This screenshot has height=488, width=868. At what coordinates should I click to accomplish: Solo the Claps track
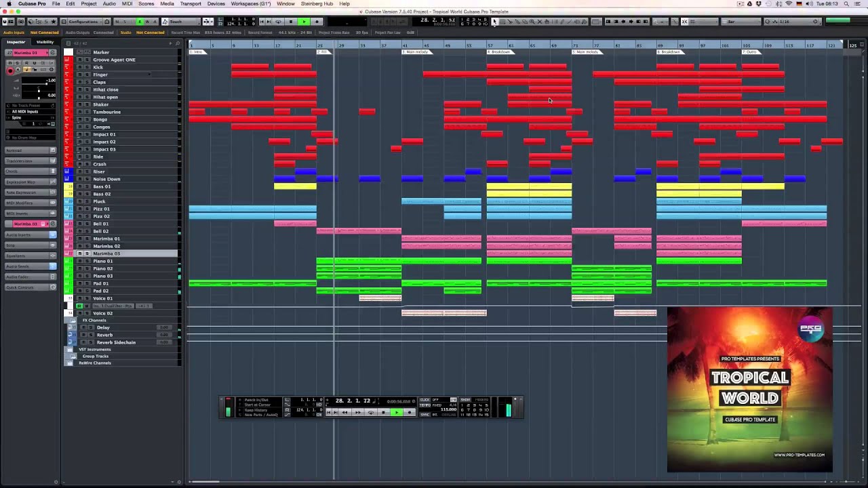pos(87,82)
